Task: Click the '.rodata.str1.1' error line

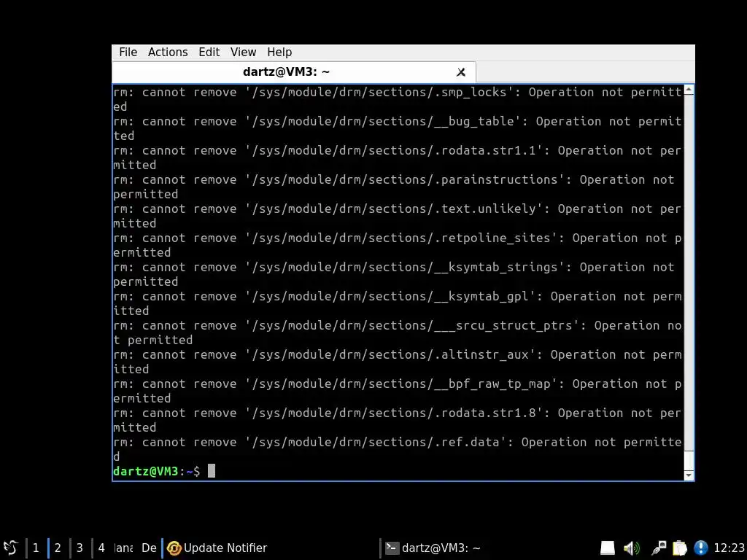Action: 398,157
